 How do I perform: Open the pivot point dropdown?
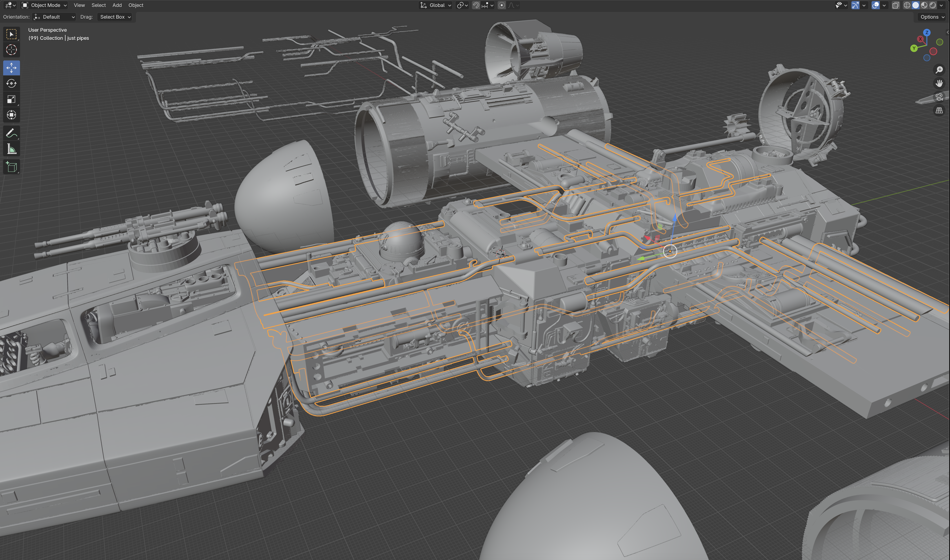coord(462,5)
